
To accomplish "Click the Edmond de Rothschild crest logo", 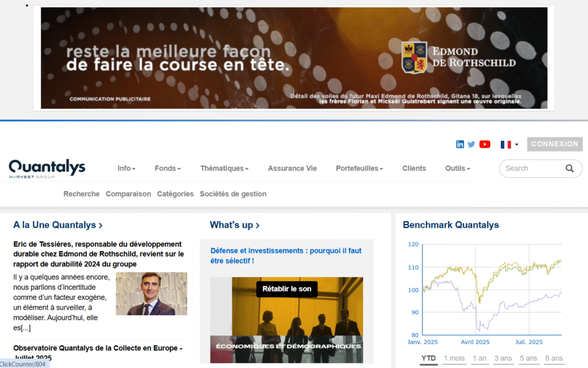I will [414, 57].
